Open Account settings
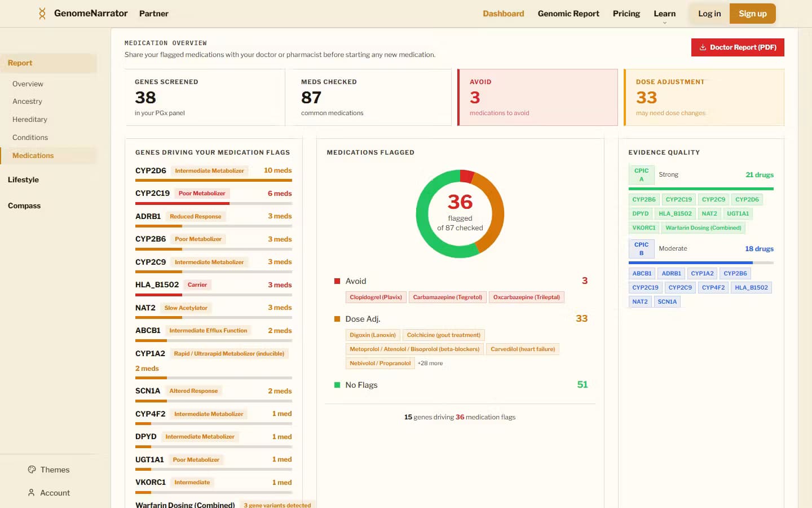The image size is (812, 508). (48, 493)
